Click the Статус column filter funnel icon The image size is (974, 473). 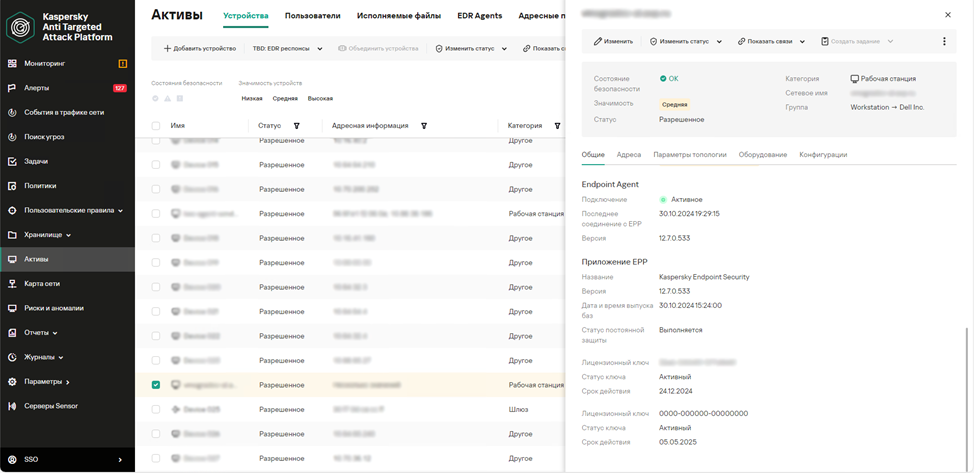(x=296, y=126)
